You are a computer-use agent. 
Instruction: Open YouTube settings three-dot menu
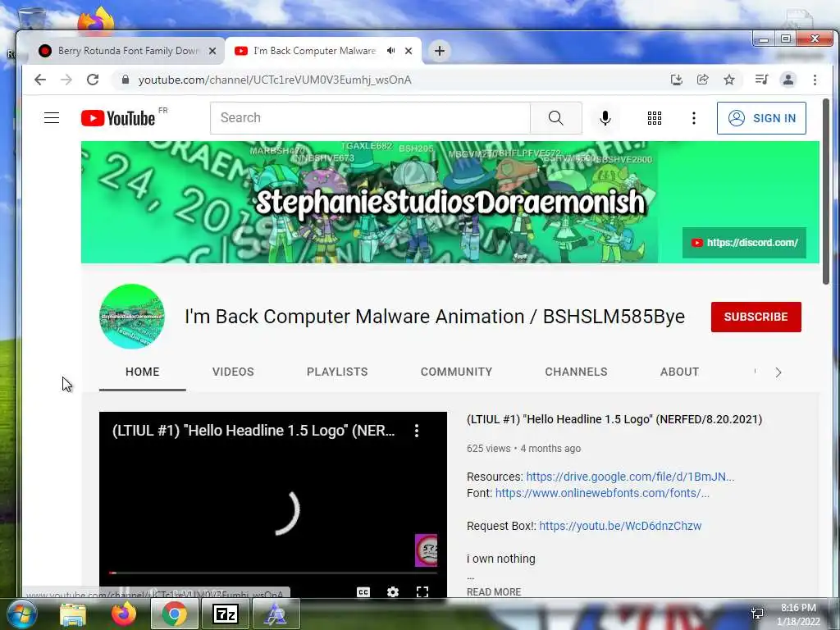[x=694, y=118]
